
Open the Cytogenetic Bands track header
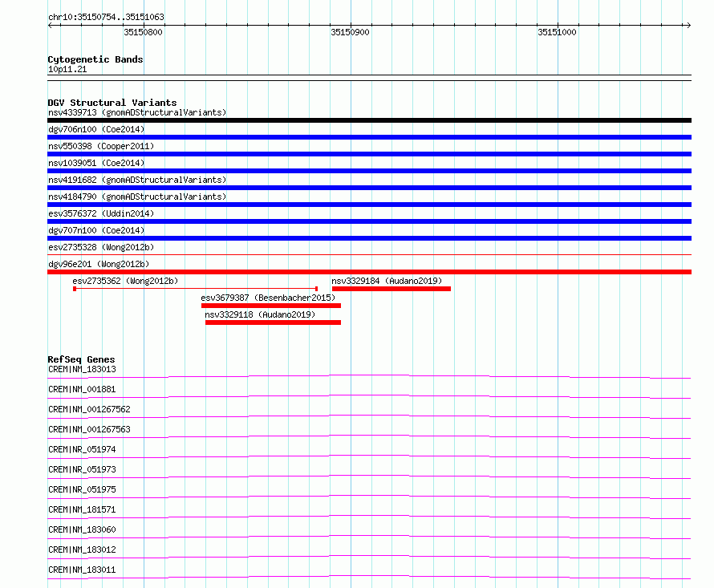[95, 59]
